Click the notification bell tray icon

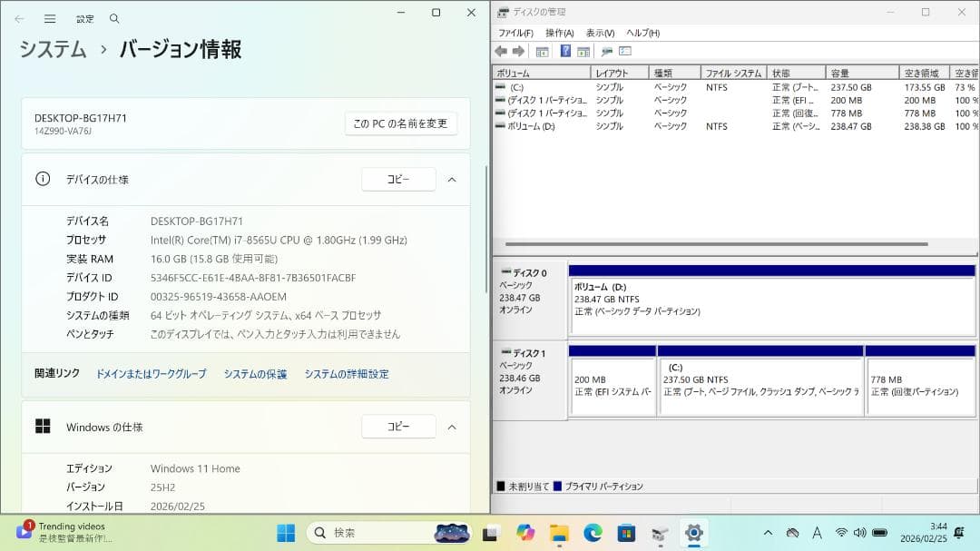(x=959, y=533)
